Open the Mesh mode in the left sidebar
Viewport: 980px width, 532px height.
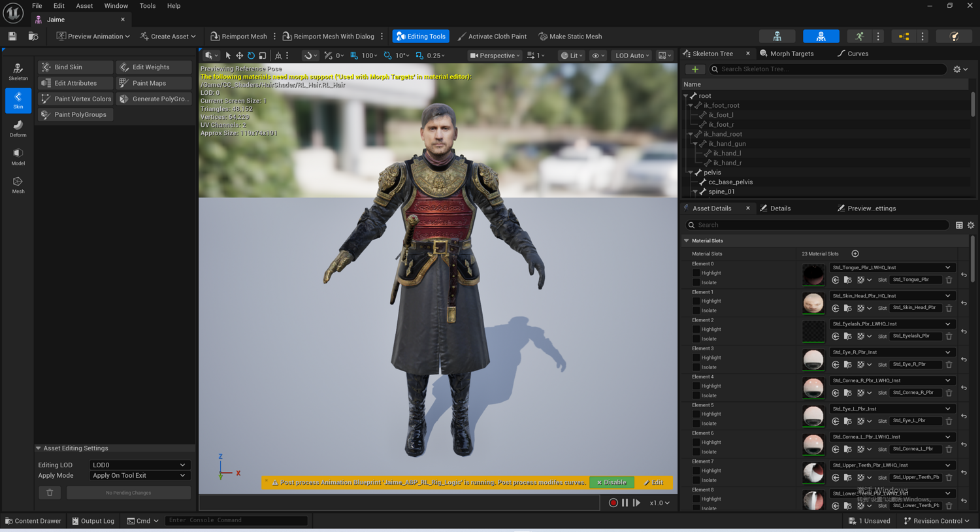click(18, 185)
